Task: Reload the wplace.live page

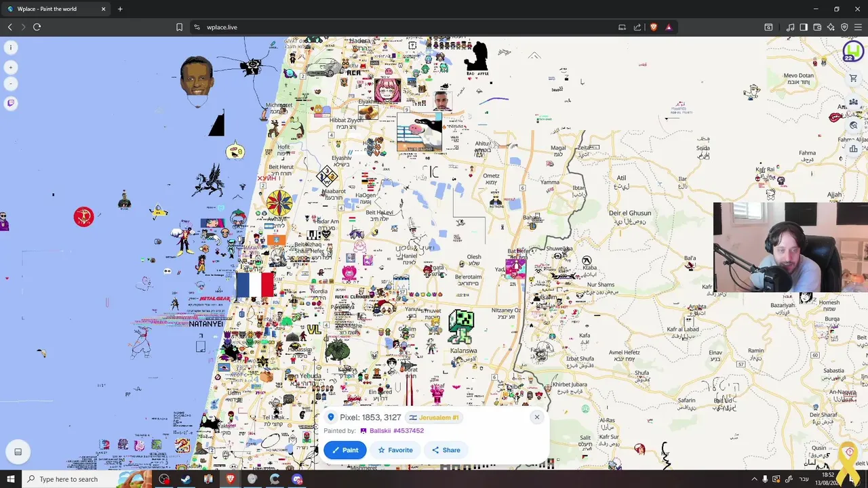Action: point(37,27)
